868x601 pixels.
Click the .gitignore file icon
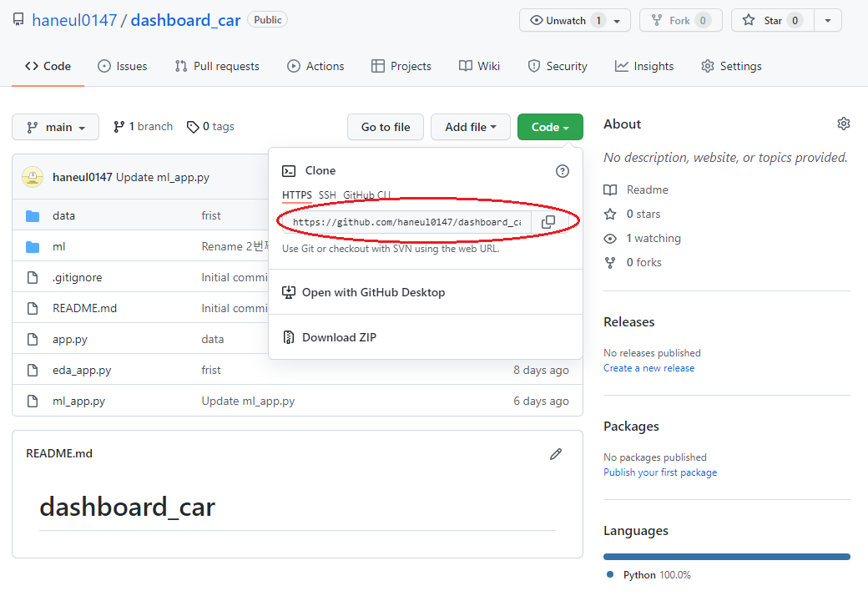tap(33, 278)
